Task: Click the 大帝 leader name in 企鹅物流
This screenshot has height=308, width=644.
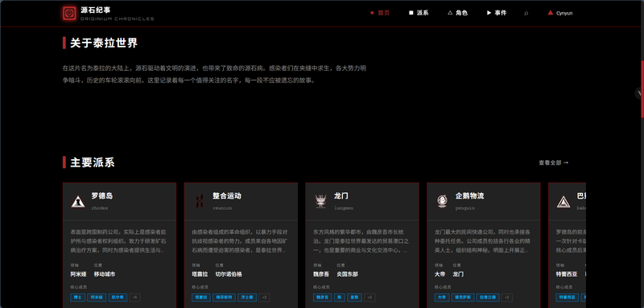Action: (440, 274)
